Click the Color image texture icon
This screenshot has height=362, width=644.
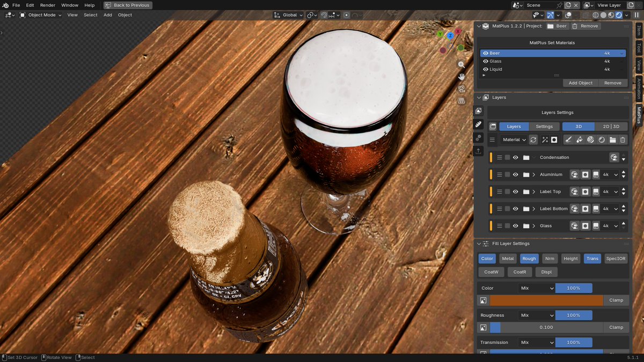click(x=483, y=300)
